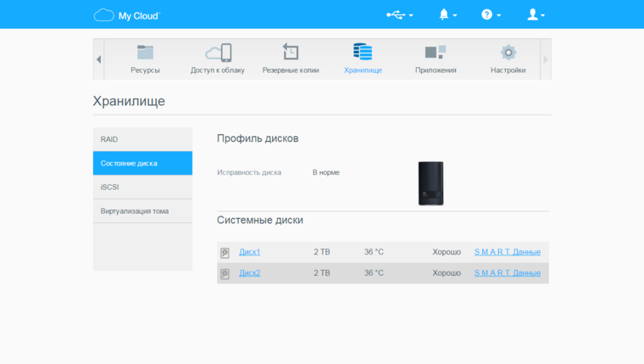644x364 pixels.
Task: Open Настройки settings gear icon
Action: [x=508, y=53]
